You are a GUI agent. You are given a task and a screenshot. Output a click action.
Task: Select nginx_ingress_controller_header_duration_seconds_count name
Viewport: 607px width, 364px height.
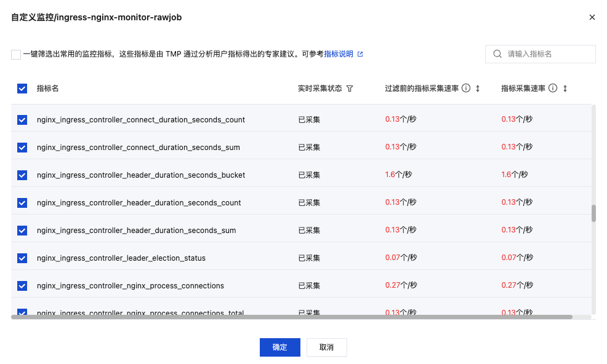point(139,203)
